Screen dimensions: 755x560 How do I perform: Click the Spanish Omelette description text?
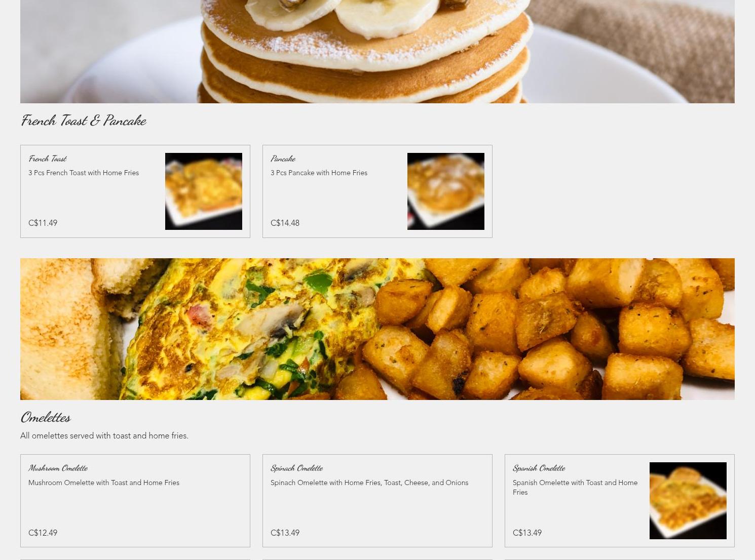tap(575, 487)
